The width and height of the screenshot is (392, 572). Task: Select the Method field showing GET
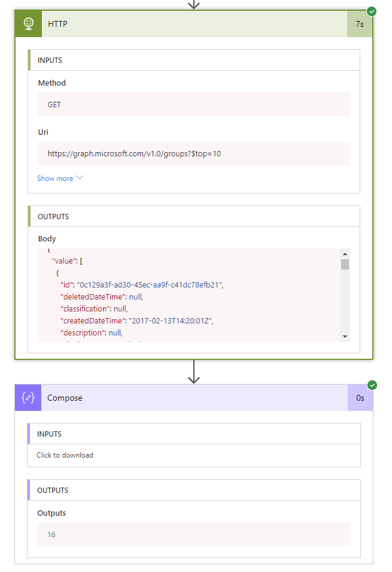[x=193, y=104]
